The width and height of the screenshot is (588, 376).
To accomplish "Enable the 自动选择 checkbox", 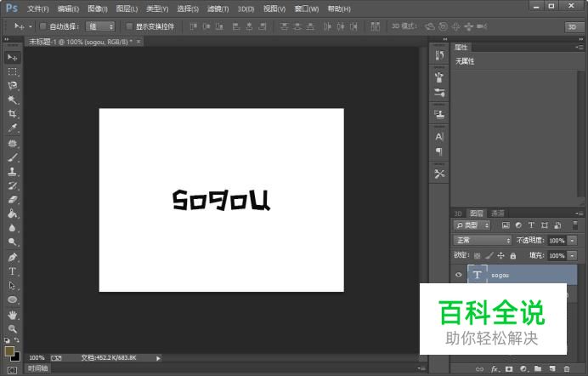I will point(42,26).
